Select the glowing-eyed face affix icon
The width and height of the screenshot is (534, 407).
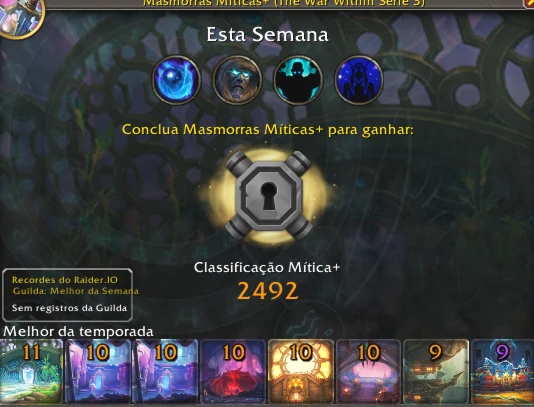[x=237, y=80]
